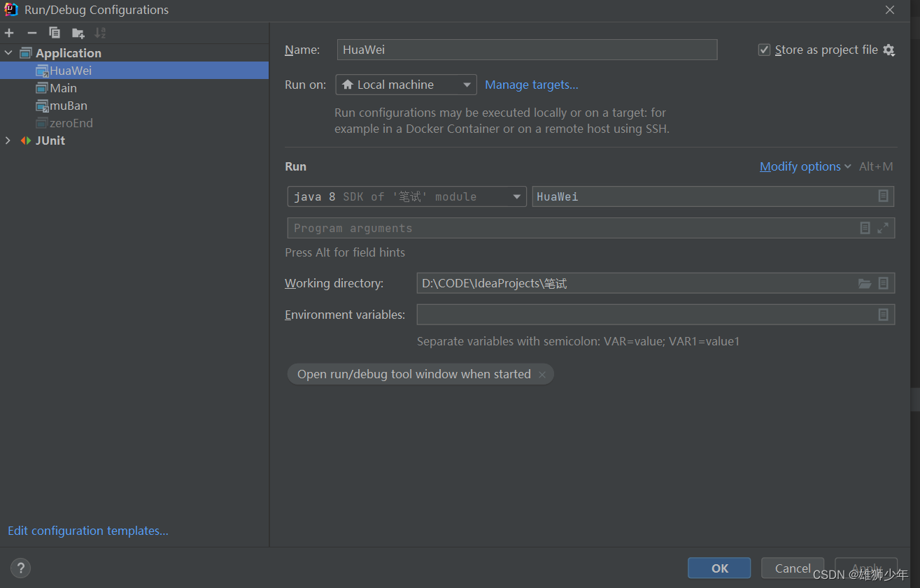Open the Run on Local machine dropdown
This screenshot has width=920, height=588.
(x=406, y=85)
